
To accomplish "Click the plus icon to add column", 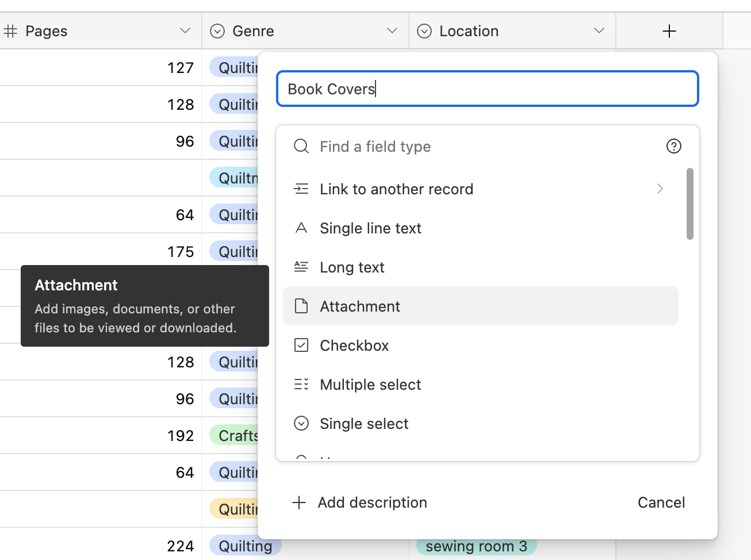I will point(669,31).
